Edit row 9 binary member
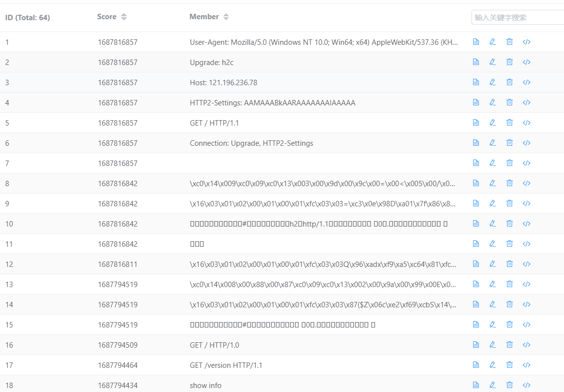Viewport: 564px width, 392px height. (493, 203)
